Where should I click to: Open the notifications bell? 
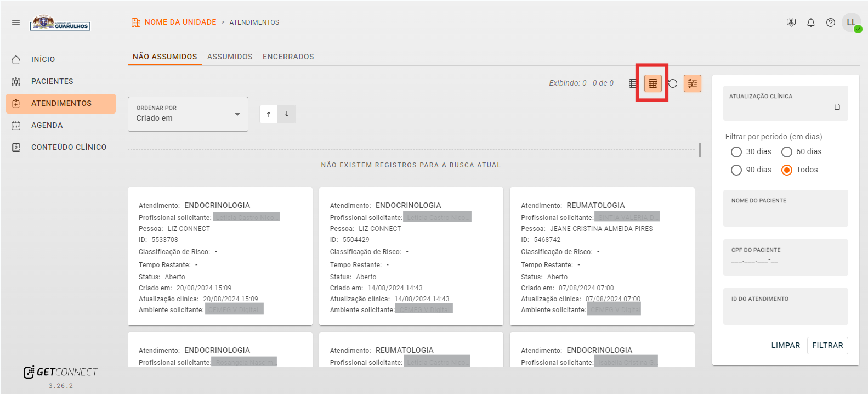click(811, 22)
